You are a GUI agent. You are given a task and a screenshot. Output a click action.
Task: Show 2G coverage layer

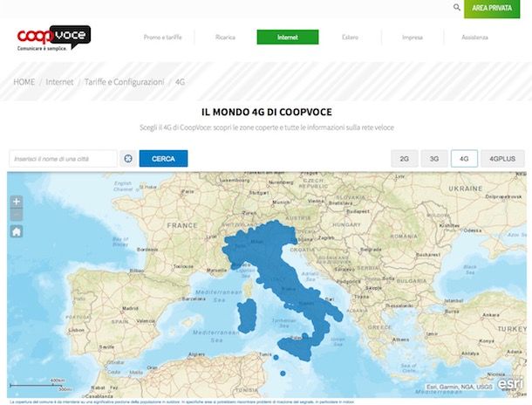coord(405,159)
